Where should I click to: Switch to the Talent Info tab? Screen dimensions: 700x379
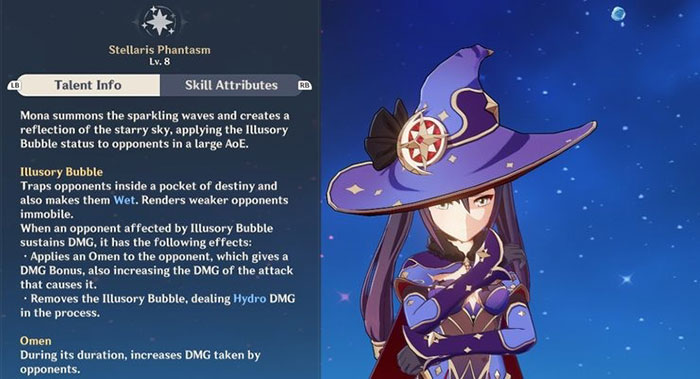coord(88,85)
